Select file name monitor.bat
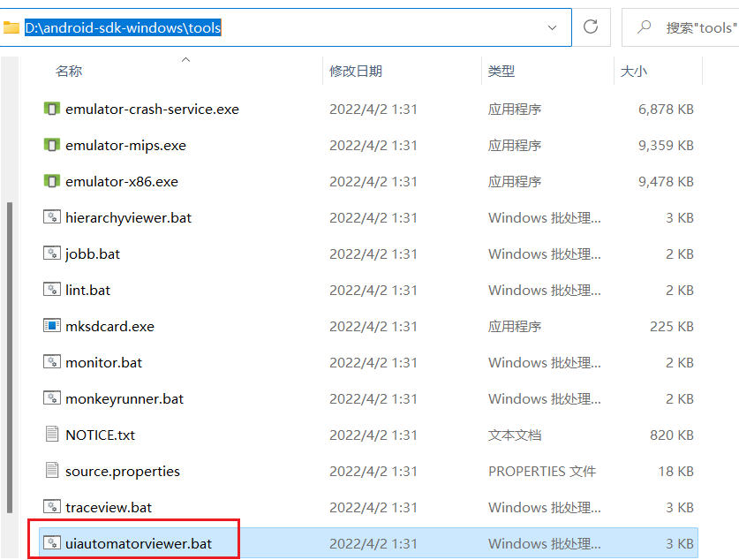Image resolution: width=739 pixels, height=560 pixels. coord(103,362)
